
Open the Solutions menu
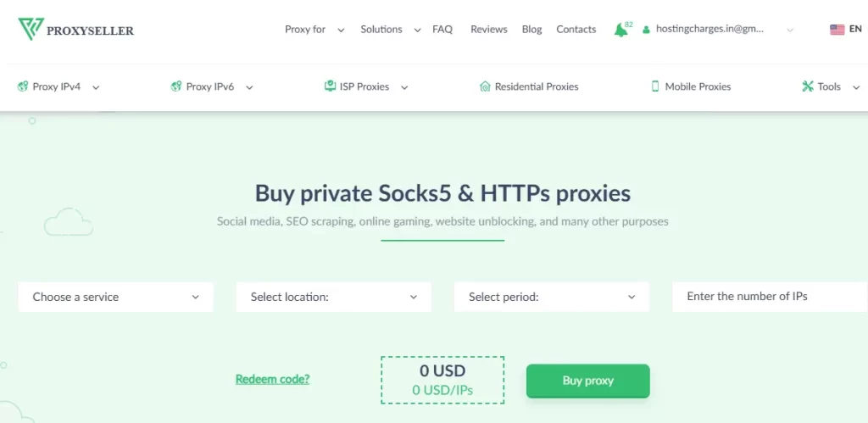(390, 30)
